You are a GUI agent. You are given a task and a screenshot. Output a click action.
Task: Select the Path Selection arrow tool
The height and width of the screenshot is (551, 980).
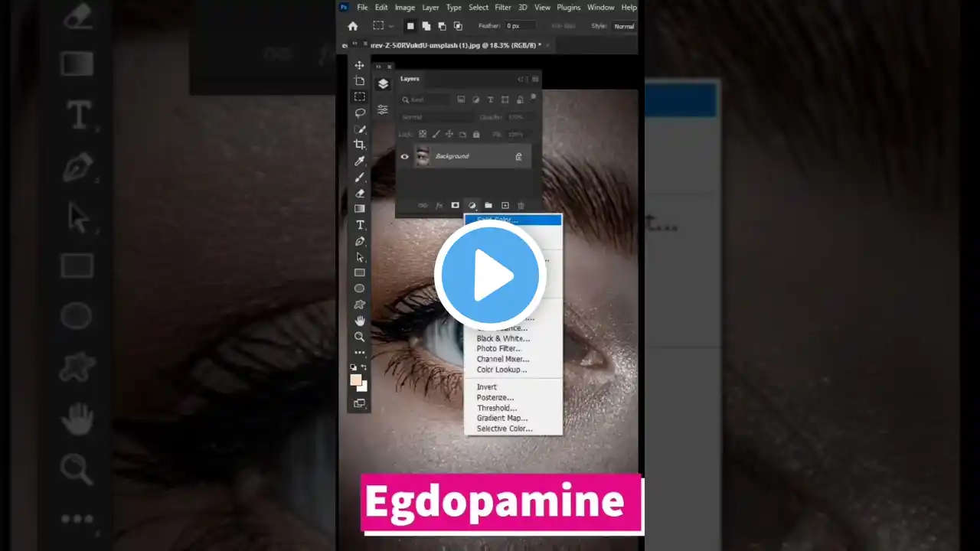pos(359,257)
